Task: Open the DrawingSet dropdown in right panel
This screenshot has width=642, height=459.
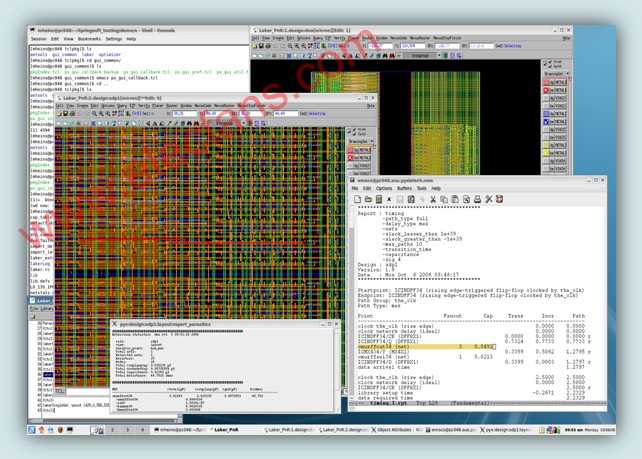Action: tap(557, 75)
